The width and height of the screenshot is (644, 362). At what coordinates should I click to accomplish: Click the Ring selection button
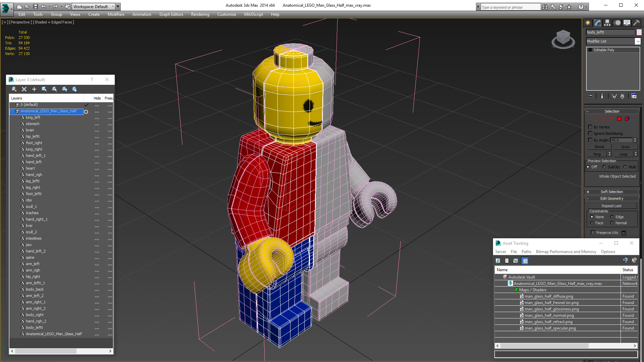click(x=597, y=154)
